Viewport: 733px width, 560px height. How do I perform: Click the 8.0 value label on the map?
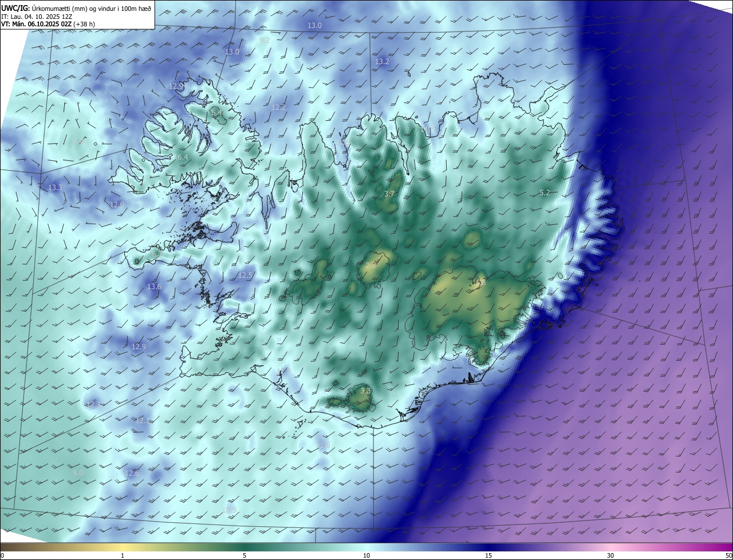click(x=78, y=472)
